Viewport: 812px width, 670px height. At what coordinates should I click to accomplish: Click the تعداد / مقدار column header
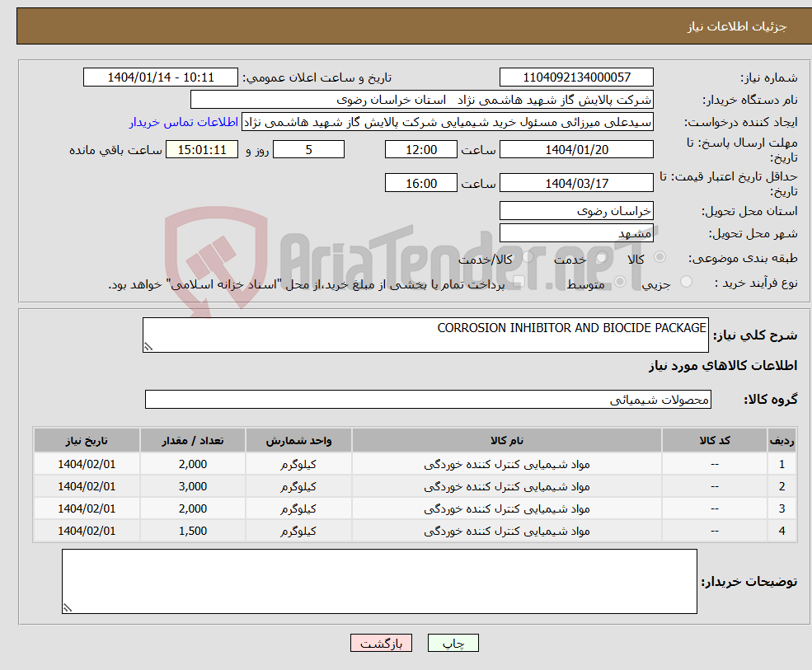click(193, 441)
